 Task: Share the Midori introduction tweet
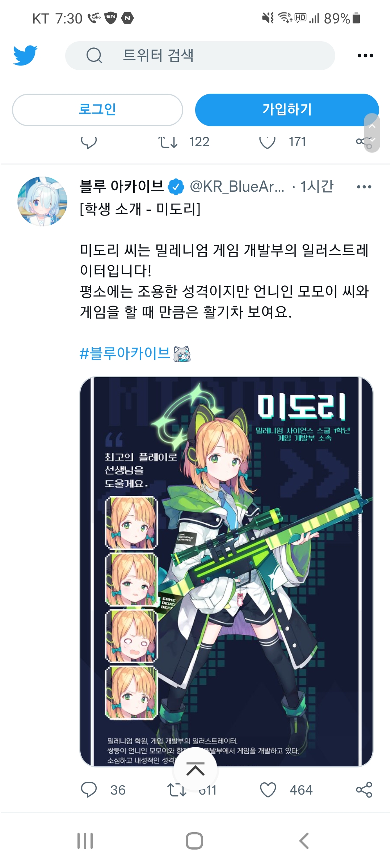pos(364,790)
